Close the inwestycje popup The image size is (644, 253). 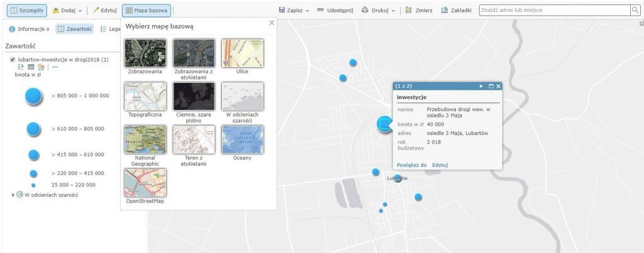click(498, 86)
